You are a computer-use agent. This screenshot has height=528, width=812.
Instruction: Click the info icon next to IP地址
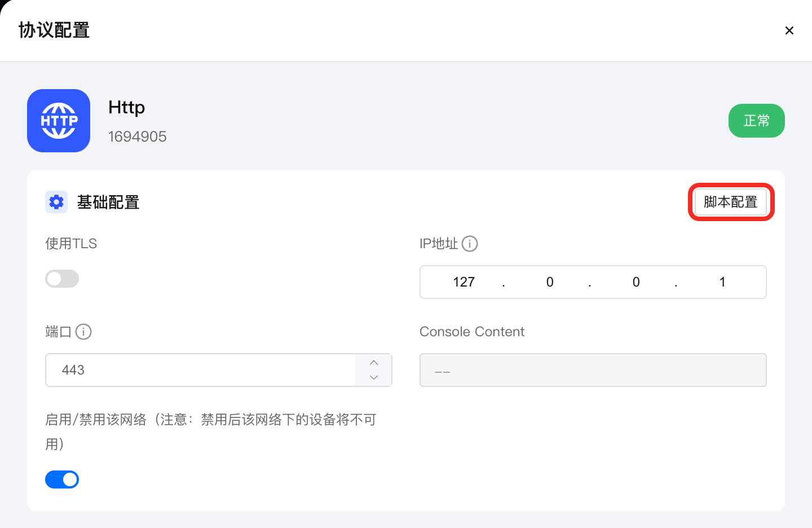click(470, 244)
